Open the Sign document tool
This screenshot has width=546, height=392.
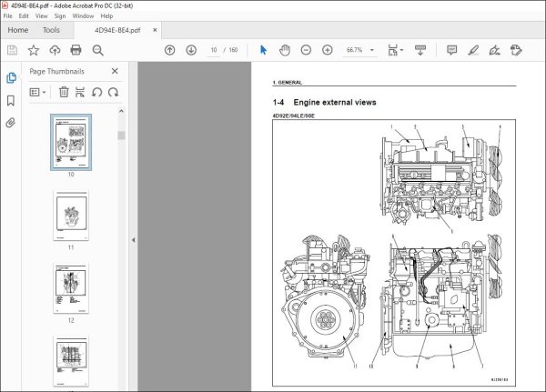[494, 50]
